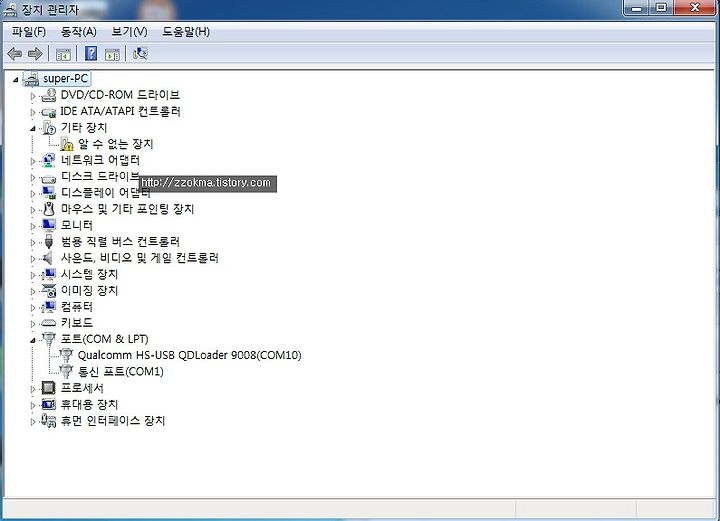The image size is (720, 521).
Task: Click the human interface device icon
Action: pyautogui.click(x=49, y=420)
